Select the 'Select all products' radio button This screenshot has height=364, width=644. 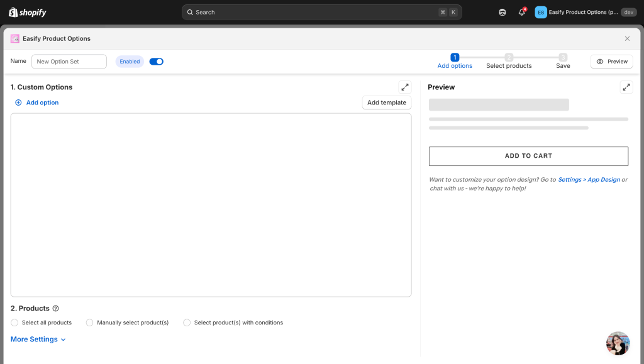click(x=14, y=323)
